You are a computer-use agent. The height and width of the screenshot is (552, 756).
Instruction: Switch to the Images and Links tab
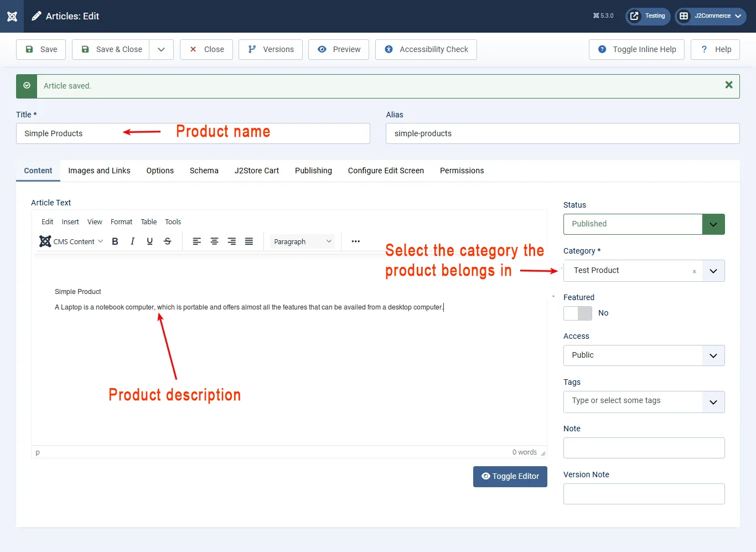point(99,171)
